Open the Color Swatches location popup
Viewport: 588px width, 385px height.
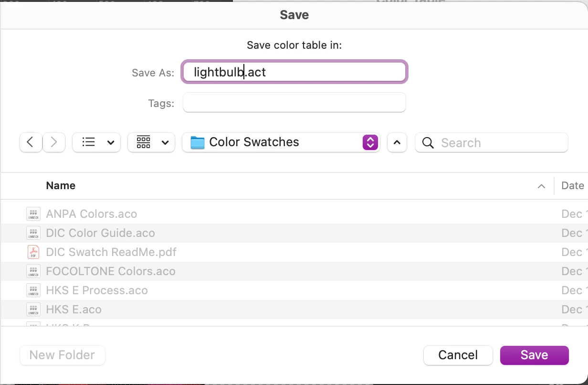coord(281,142)
